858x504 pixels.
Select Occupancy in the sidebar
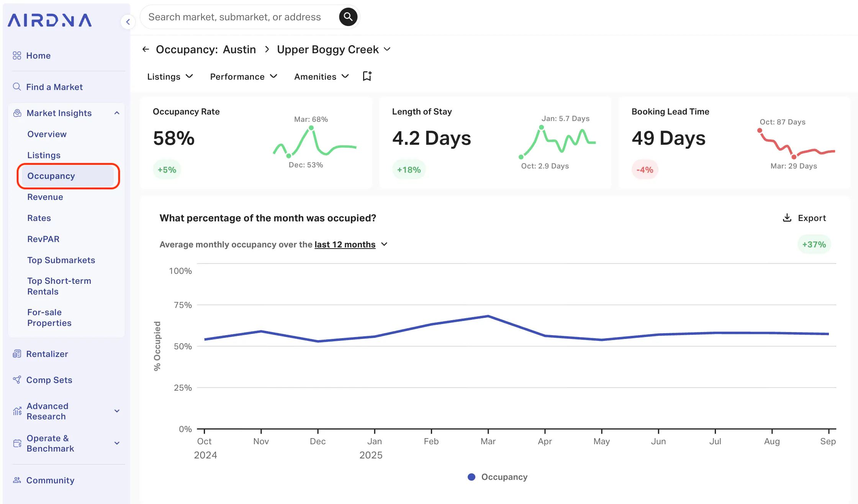[68, 176]
